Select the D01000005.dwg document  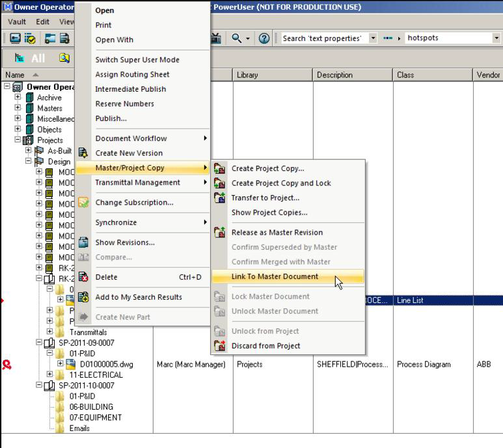[106, 364]
